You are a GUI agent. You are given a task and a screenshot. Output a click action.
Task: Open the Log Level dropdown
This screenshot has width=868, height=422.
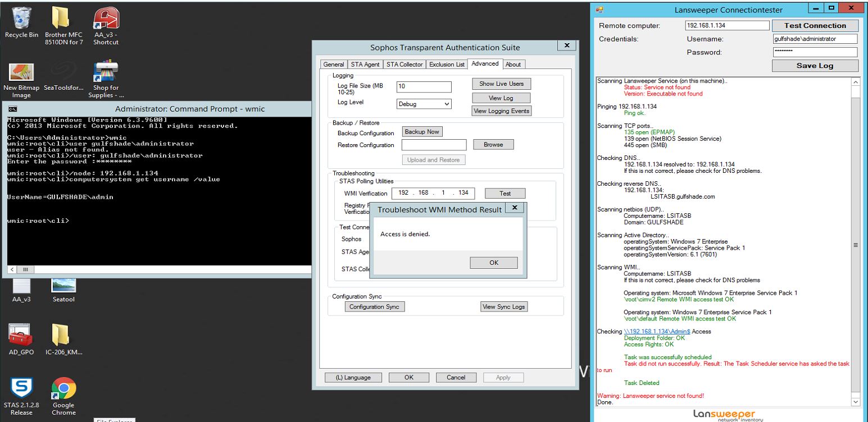click(424, 104)
